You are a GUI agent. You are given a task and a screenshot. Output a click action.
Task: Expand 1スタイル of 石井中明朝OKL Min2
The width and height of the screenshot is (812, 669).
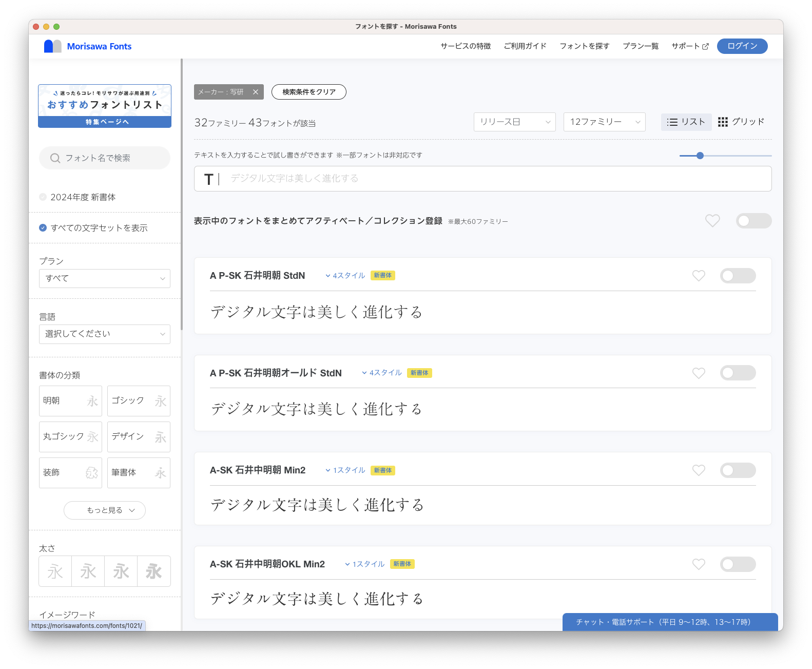[364, 564]
